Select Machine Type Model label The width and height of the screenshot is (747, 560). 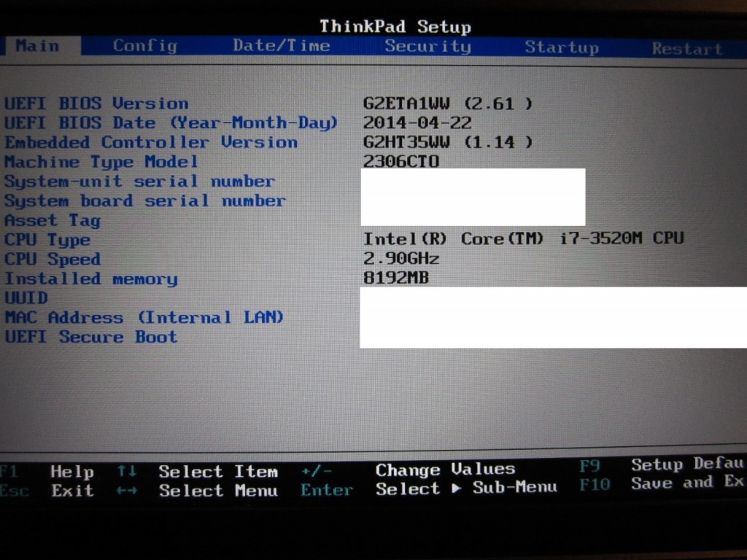click(101, 162)
